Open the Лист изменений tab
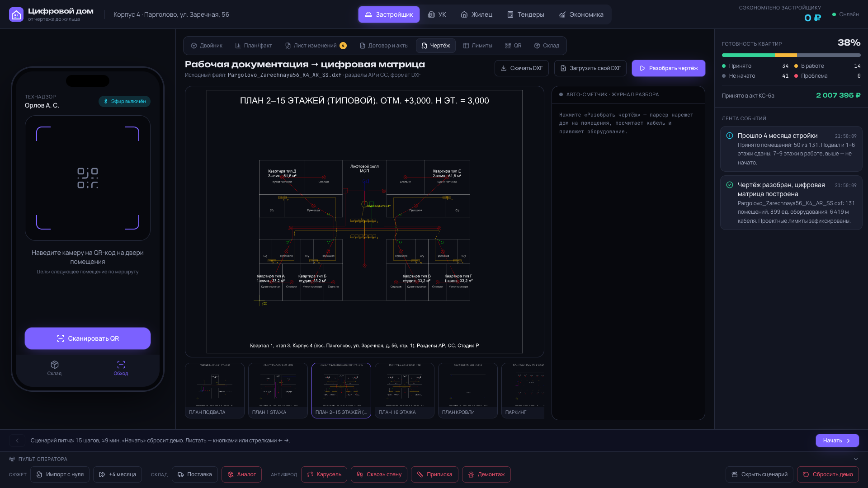Viewport: 868px width, 488px height. 316,46
